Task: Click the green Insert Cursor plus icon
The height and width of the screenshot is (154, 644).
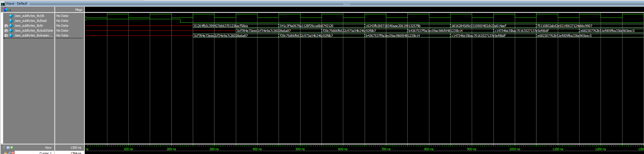Action: 12,147
